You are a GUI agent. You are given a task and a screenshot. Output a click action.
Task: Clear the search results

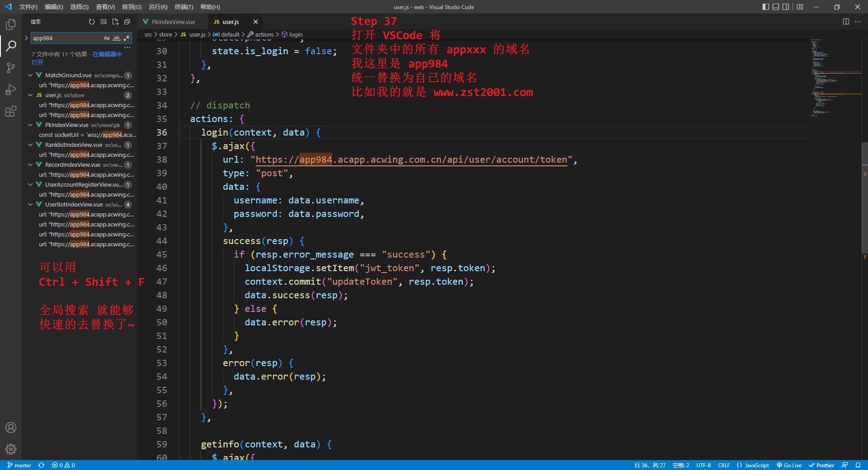click(x=104, y=22)
